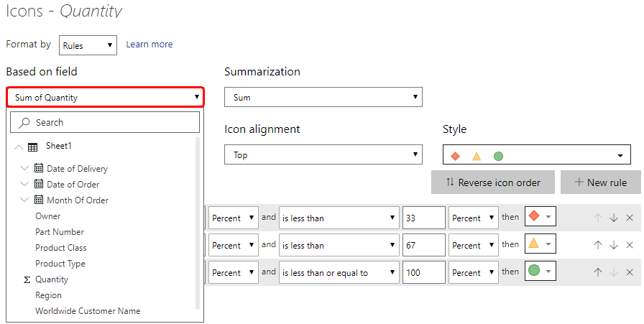Open the Icon alignment dropdown
The height and width of the screenshot is (324, 644).
[x=323, y=154]
